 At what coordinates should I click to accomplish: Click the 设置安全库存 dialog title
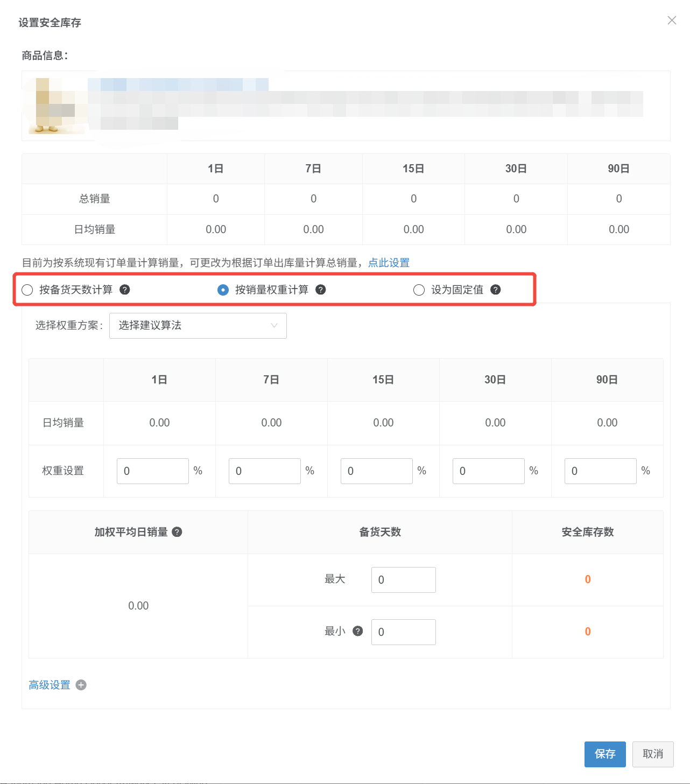point(50,23)
